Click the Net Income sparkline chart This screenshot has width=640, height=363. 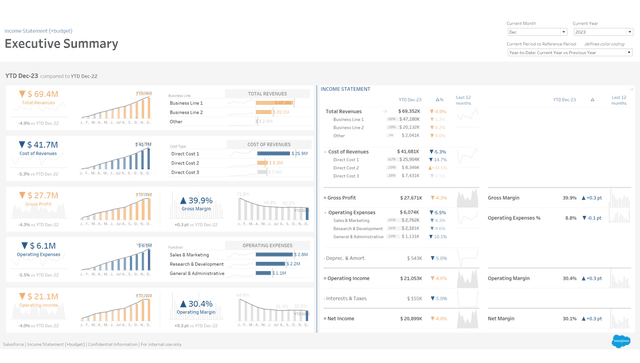467,319
